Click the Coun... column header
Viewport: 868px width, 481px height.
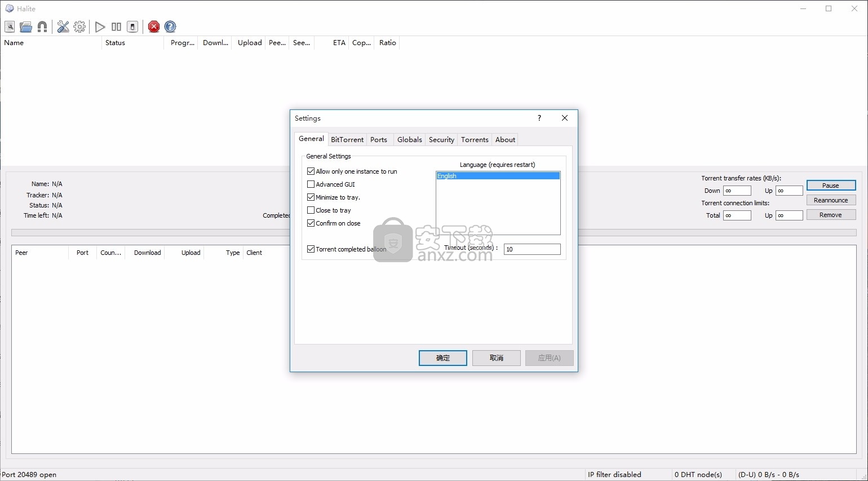(110, 253)
